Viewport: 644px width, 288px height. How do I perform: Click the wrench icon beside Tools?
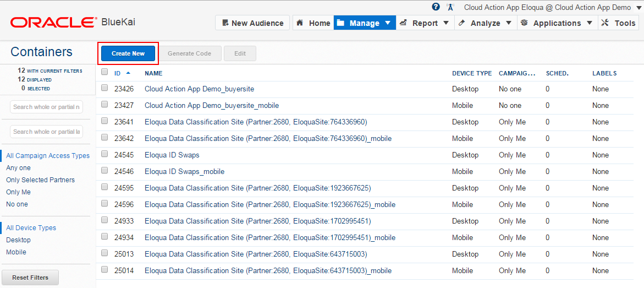[604, 23]
